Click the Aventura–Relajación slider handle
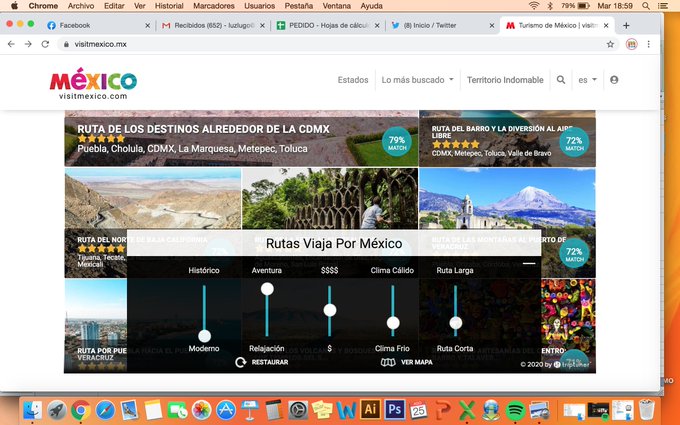The height and width of the screenshot is (425, 680). [x=267, y=289]
